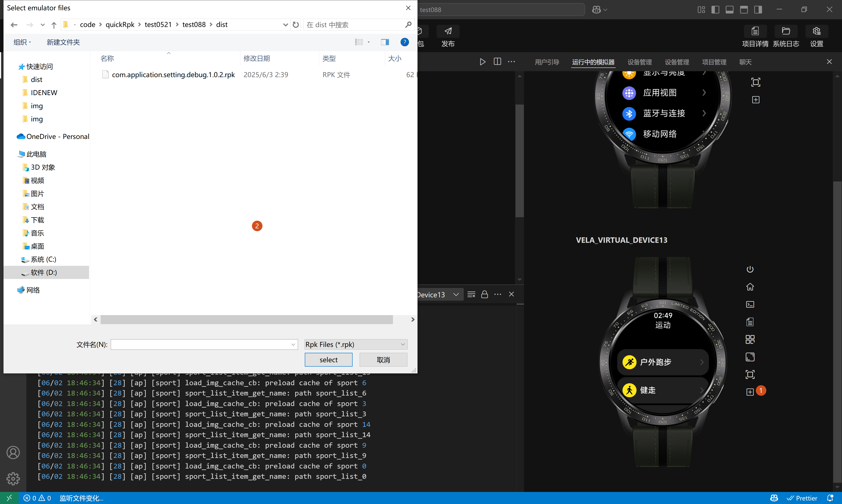Select 软件 (D:) drive
This screenshot has width=842, height=504.
click(46, 272)
